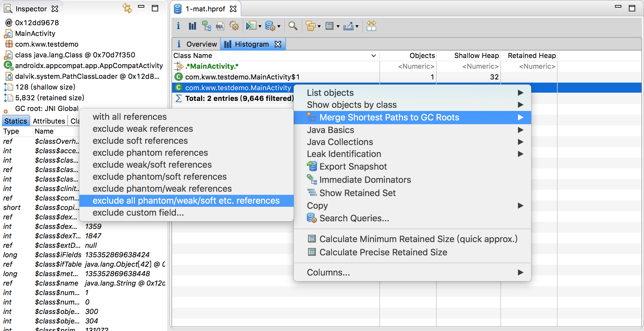Switch to the Statics tab in Inspector

(x=16, y=121)
